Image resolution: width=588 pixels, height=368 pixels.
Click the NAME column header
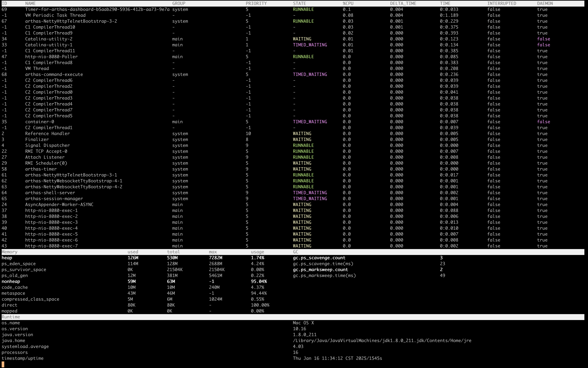30,3
